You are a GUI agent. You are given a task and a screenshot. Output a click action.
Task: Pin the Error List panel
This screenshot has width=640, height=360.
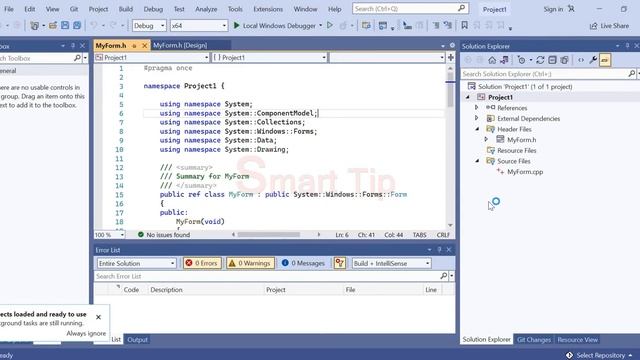[439, 249]
